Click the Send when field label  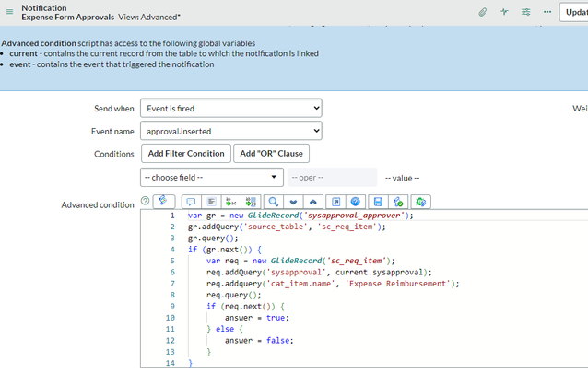(x=114, y=109)
